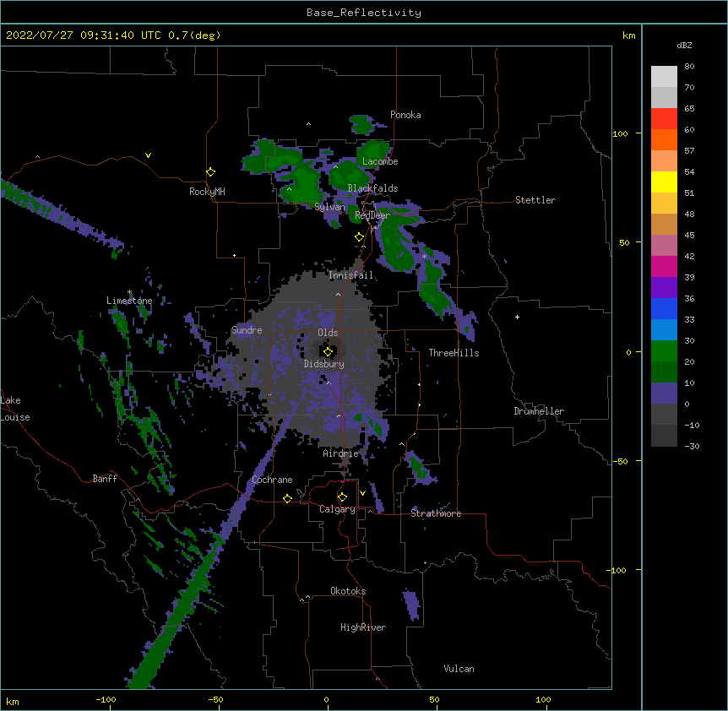The width and height of the screenshot is (728, 711).
Task: Select the Lacombe city label
Action: click(380, 161)
